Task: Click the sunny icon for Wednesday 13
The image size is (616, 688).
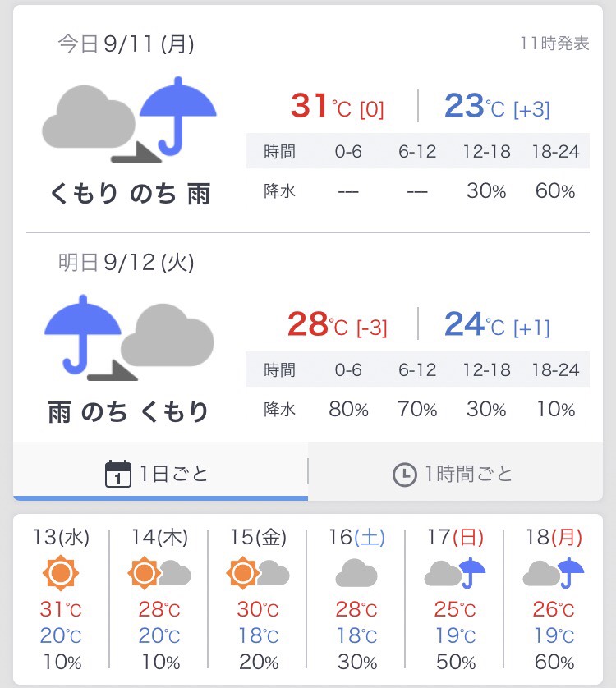Action: click(62, 573)
